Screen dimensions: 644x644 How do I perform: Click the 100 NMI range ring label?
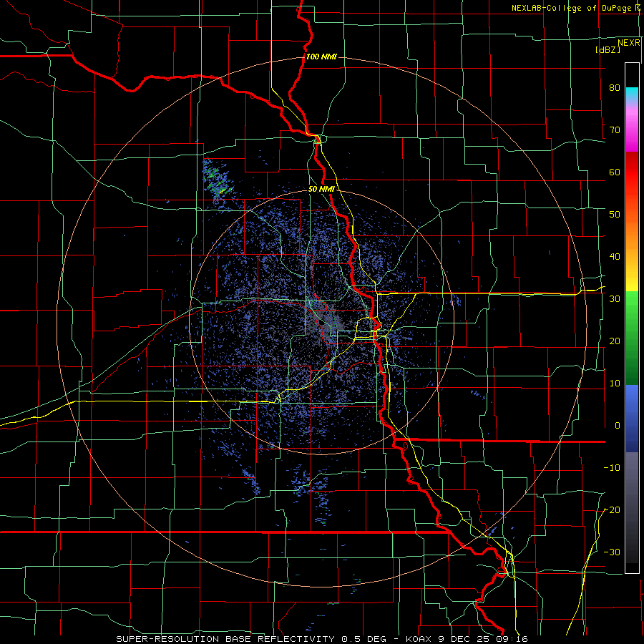pyautogui.click(x=321, y=57)
